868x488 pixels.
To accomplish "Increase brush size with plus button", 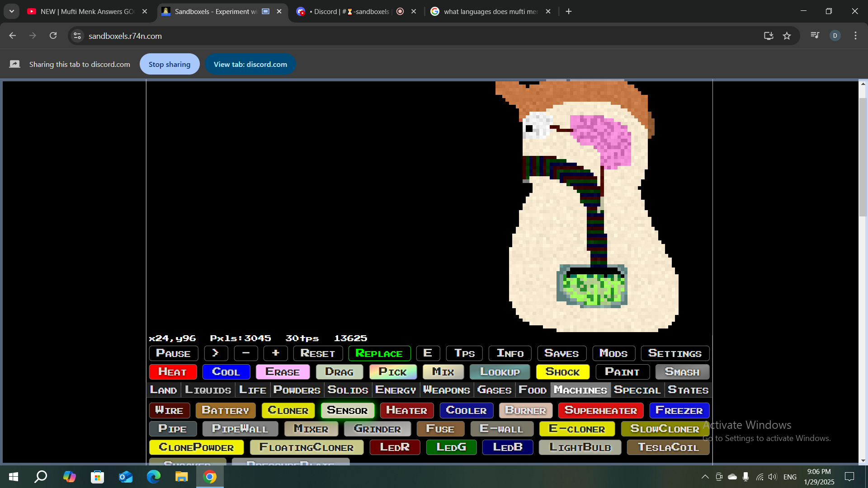I will [275, 353].
